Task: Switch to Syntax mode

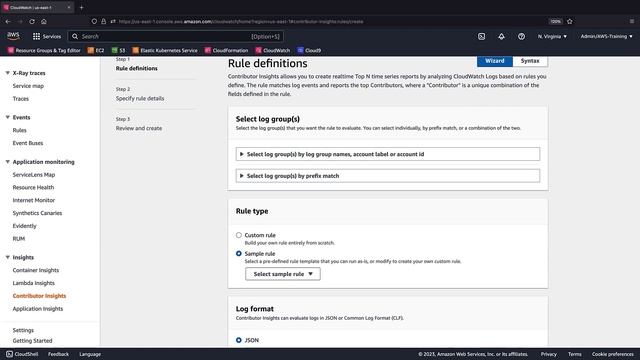Action: click(x=530, y=61)
